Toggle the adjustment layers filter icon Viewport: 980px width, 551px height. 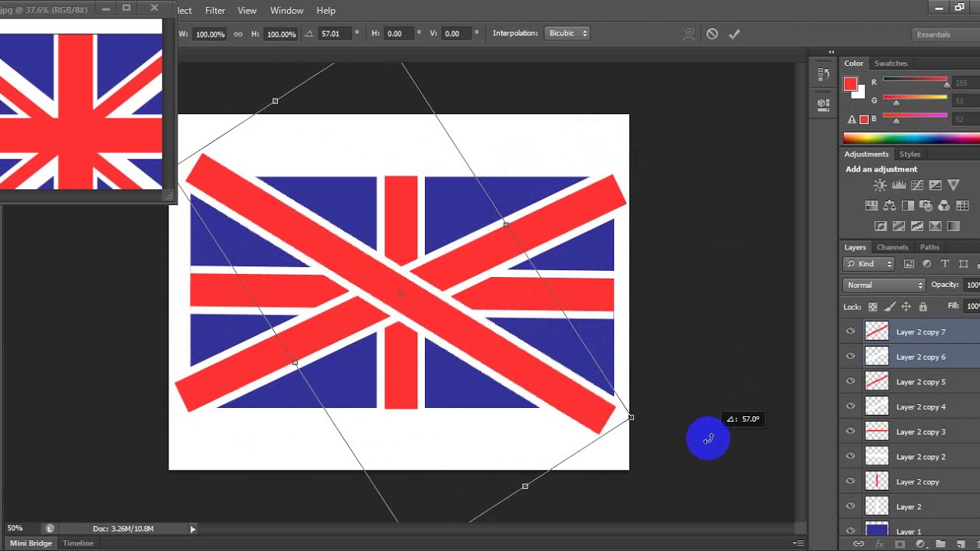click(927, 264)
